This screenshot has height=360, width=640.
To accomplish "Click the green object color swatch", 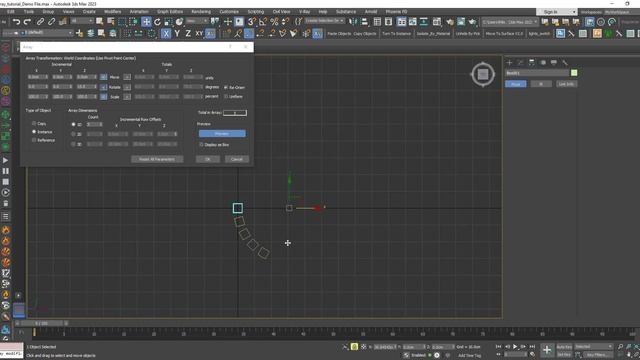I will tap(574, 73).
